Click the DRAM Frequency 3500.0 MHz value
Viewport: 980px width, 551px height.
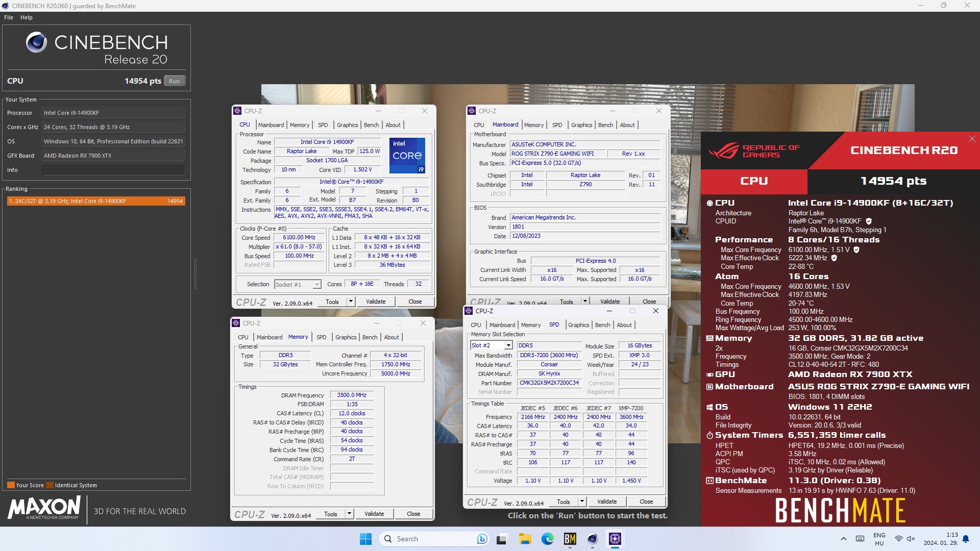coord(352,395)
